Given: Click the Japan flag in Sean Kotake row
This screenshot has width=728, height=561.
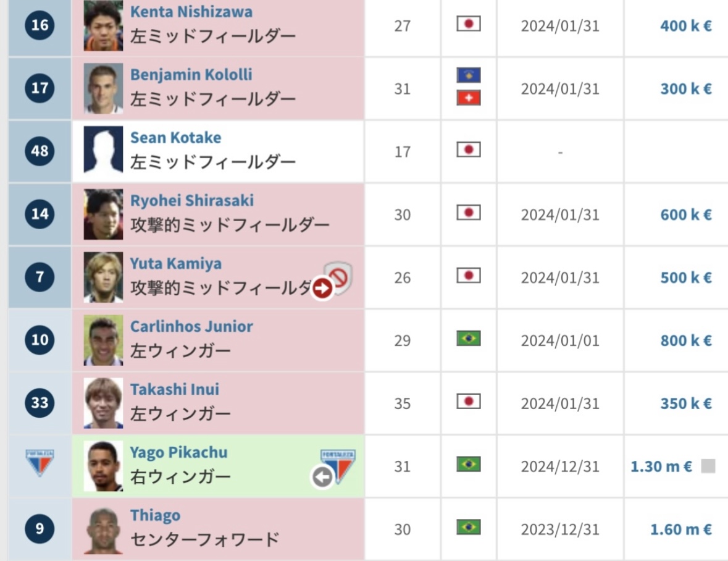Looking at the screenshot, I should [469, 150].
